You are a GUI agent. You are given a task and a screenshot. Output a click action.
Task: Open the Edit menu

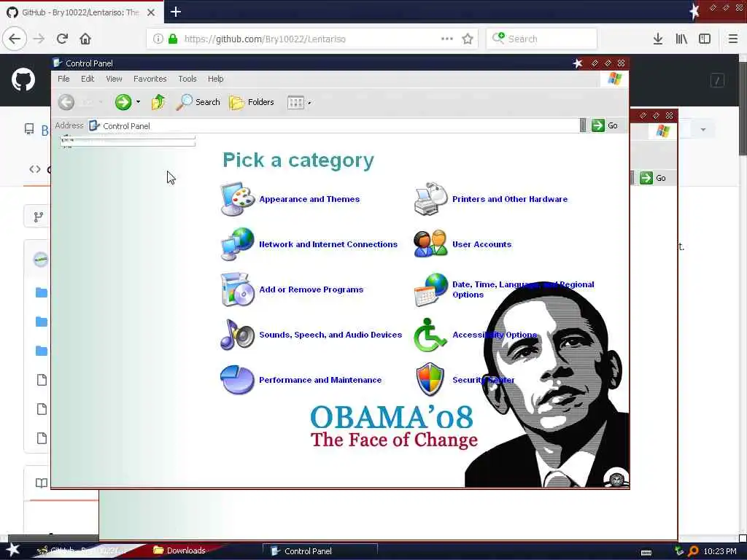click(x=88, y=79)
